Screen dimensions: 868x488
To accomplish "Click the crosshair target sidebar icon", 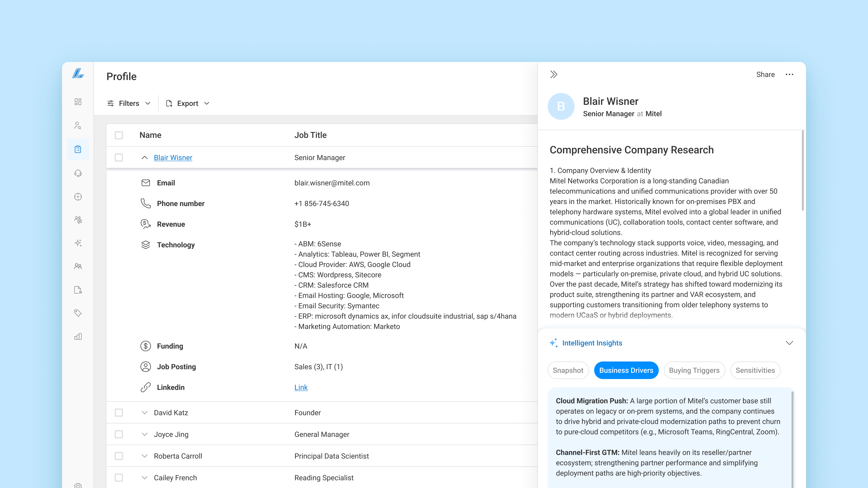I will [x=78, y=197].
